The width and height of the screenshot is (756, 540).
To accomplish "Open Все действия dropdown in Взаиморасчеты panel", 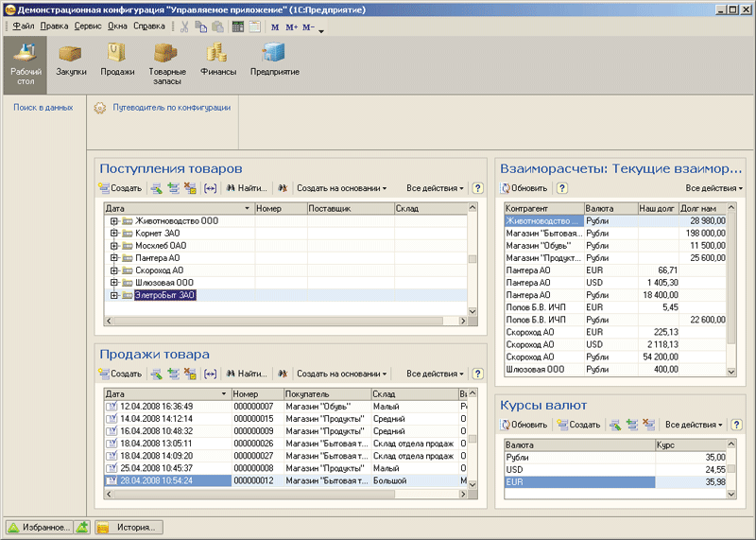I will [713, 188].
